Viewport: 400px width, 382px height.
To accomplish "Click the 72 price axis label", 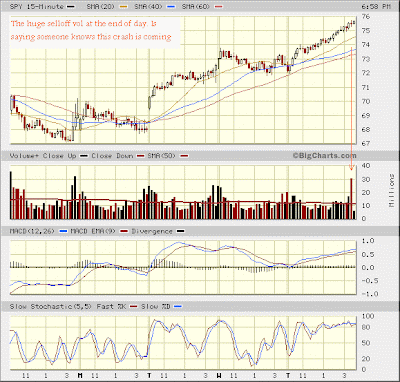I will [366, 73].
